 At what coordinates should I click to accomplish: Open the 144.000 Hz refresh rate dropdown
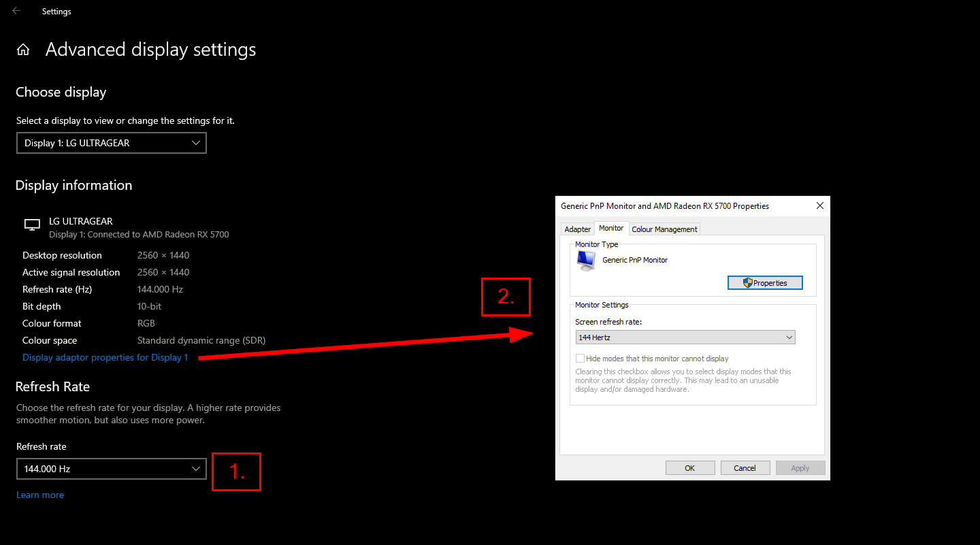click(112, 469)
